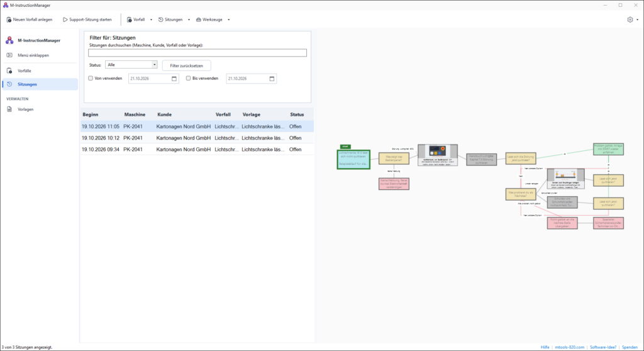Click the 'Neuen Vorfall anlegen' toolbar icon

[9, 19]
